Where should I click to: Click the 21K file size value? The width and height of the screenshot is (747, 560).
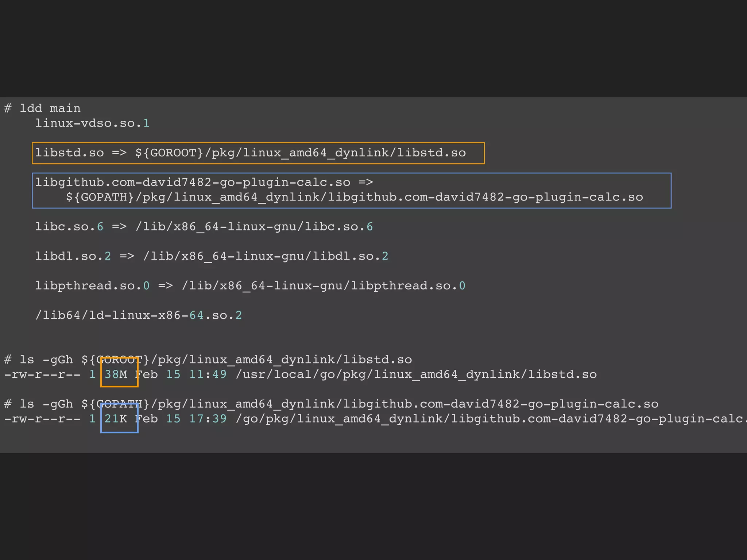click(116, 419)
